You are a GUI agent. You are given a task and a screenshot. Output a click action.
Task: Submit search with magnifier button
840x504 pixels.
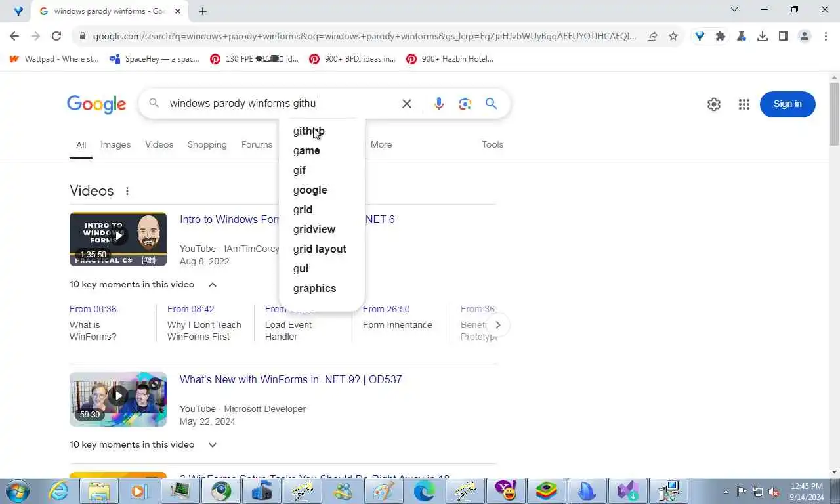pyautogui.click(x=491, y=104)
